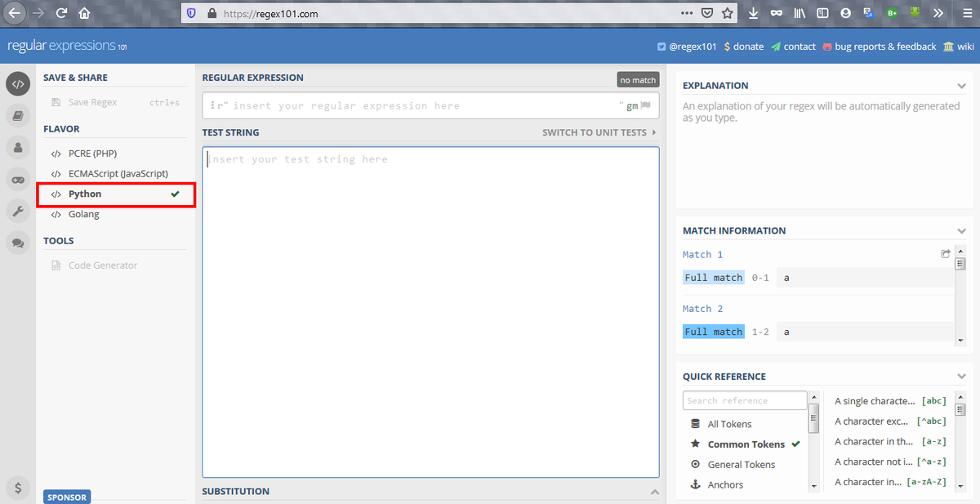This screenshot has height=504, width=980.
Task: Go to browser home page icon
Action: (x=84, y=13)
